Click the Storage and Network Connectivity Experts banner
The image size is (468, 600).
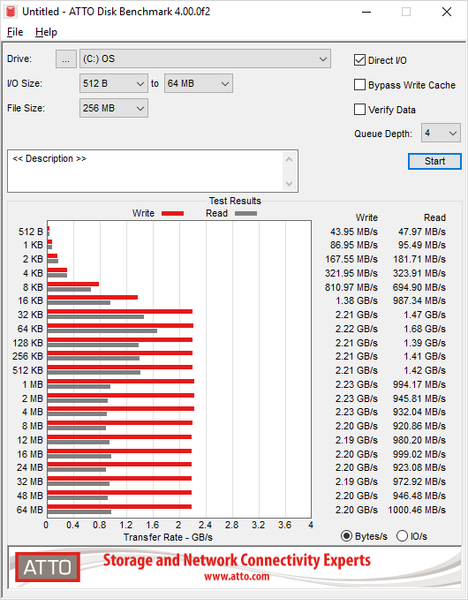[x=236, y=560]
